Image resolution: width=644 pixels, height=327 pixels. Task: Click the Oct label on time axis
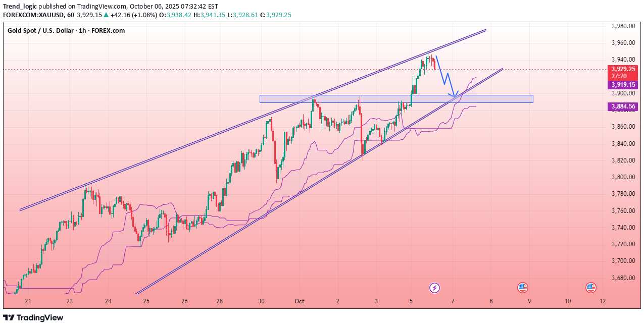pos(300,301)
